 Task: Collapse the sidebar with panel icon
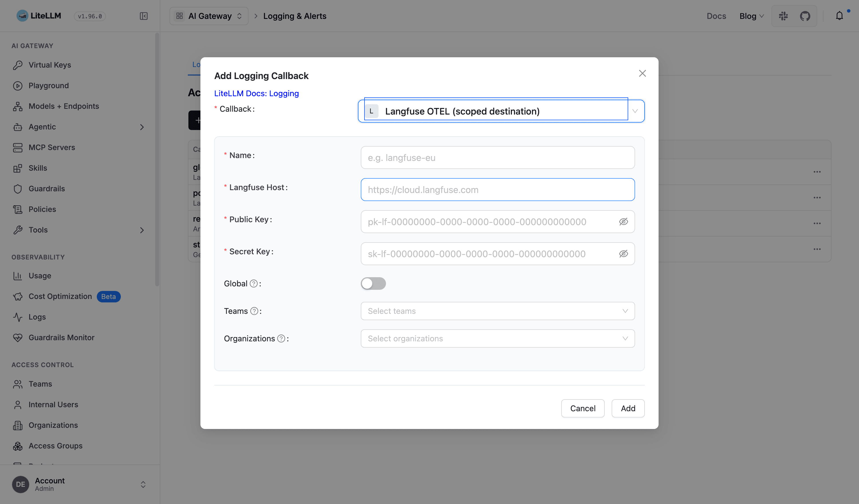tap(143, 16)
